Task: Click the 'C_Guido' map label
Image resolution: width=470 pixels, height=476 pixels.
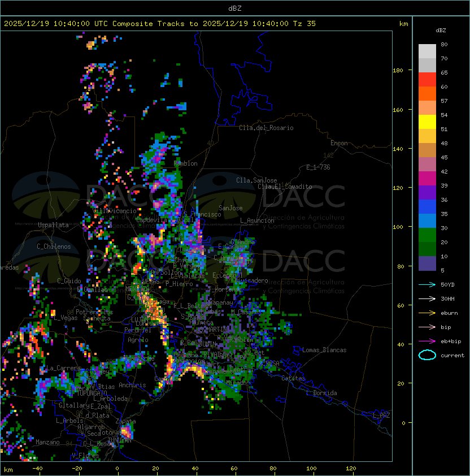Action: tap(69, 281)
